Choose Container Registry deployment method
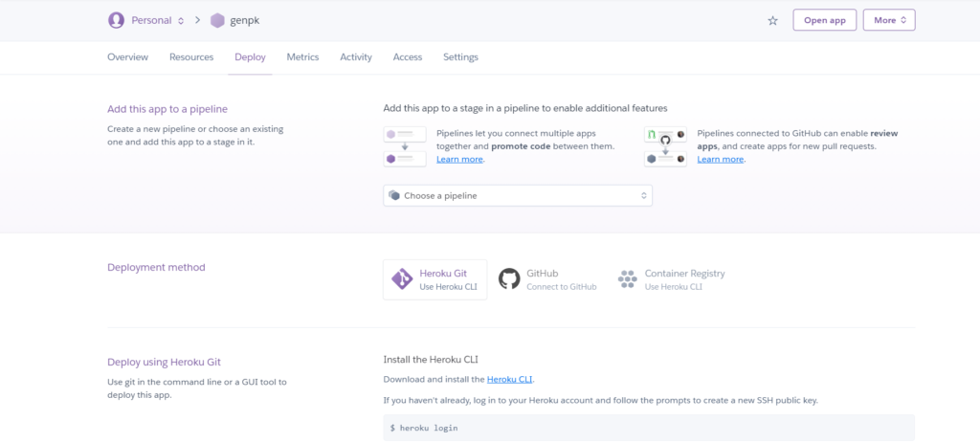 tap(671, 279)
